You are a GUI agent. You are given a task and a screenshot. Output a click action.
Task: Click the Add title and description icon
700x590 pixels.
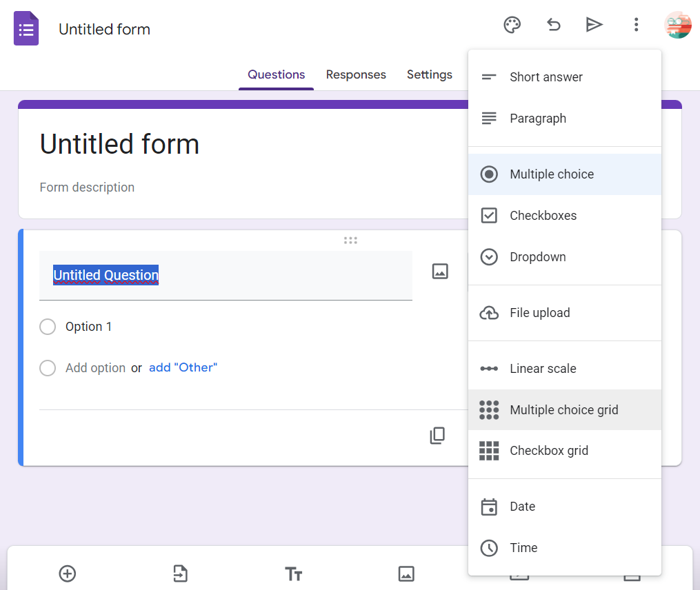pyautogui.click(x=293, y=574)
